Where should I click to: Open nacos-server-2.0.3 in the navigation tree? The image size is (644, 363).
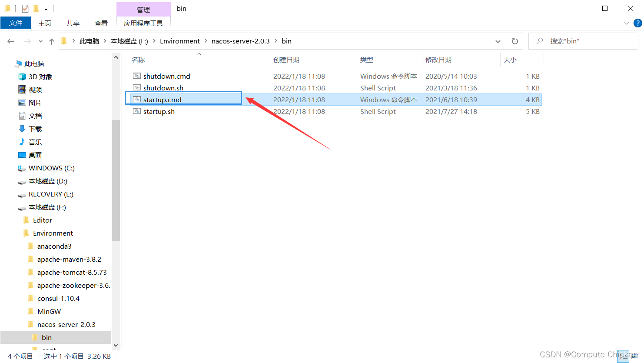pos(66,325)
